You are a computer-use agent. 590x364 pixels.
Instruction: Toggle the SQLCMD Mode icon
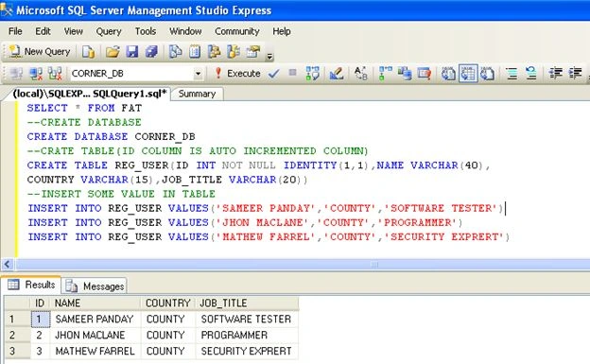coord(424,74)
